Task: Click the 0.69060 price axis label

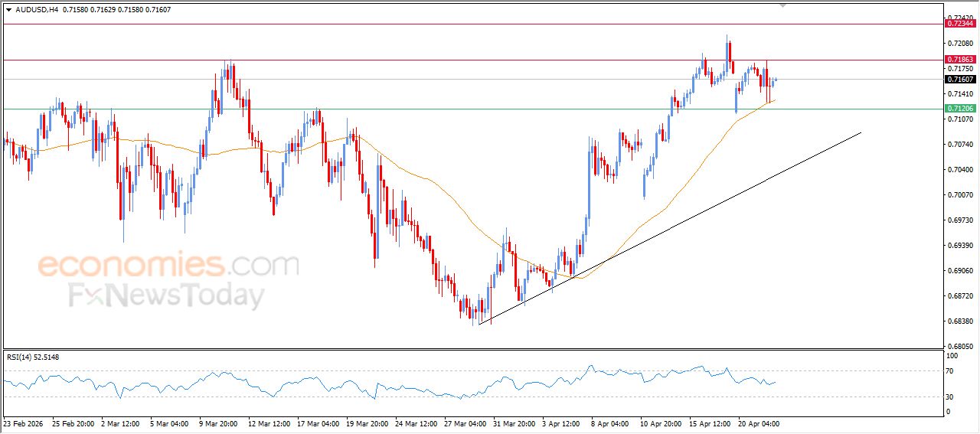Action: click(x=960, y=270)
